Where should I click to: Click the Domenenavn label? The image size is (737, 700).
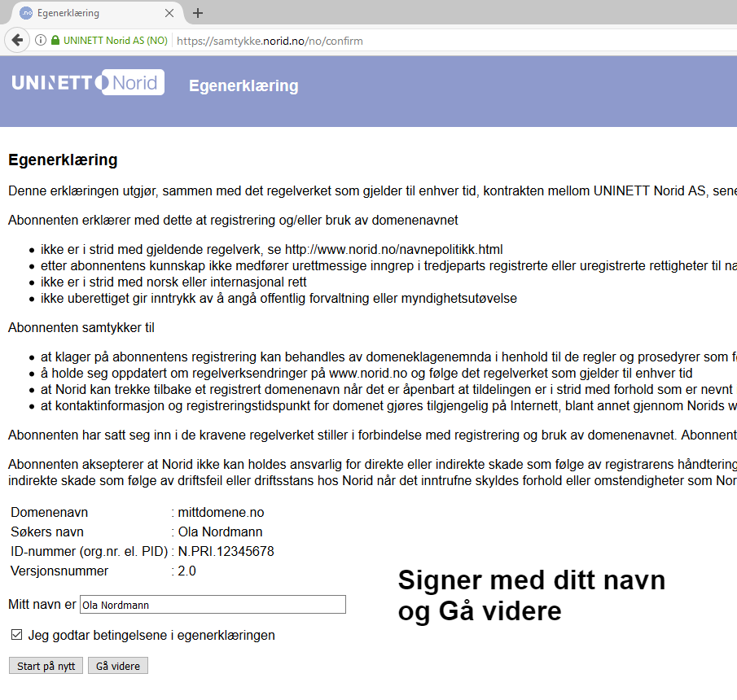pos(50,512)
